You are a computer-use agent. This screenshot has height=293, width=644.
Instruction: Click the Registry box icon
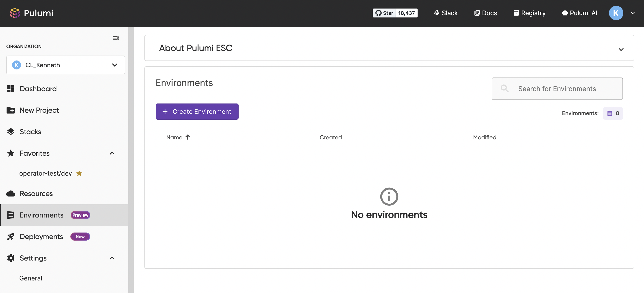click(516, 13)
